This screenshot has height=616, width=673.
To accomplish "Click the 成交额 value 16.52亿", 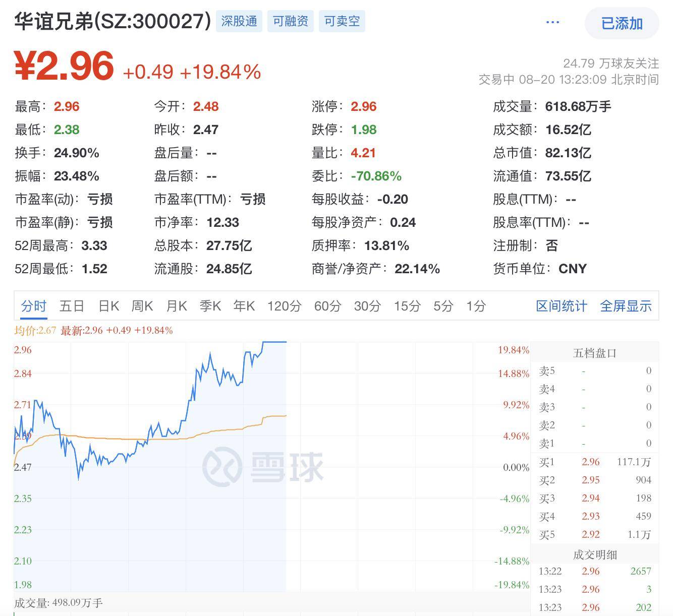I will (x=568, y=130).
